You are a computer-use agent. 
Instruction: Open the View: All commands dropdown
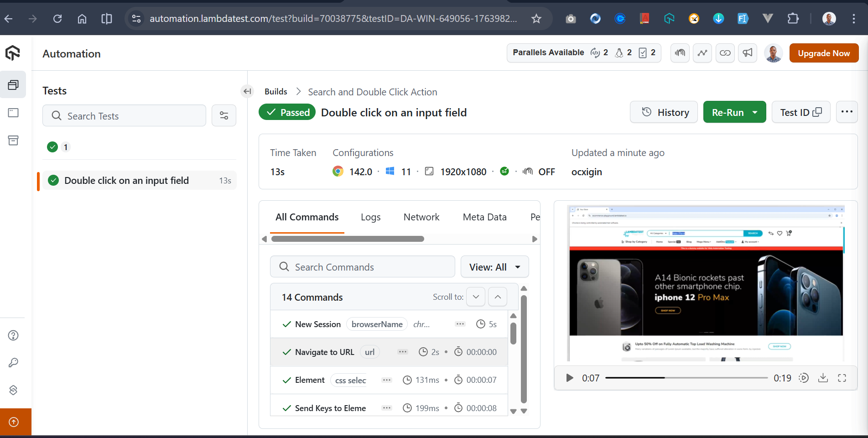click(494, 266)
